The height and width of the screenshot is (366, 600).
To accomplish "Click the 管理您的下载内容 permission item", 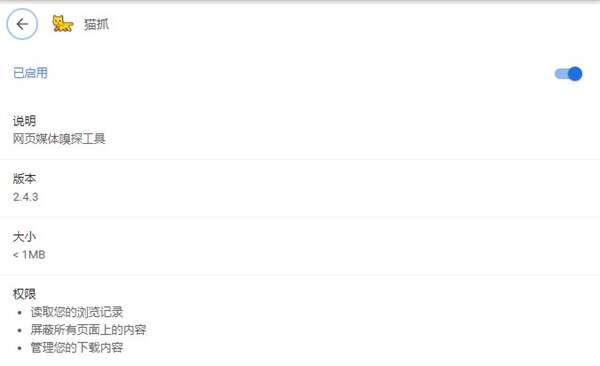I will click(77, 348).
